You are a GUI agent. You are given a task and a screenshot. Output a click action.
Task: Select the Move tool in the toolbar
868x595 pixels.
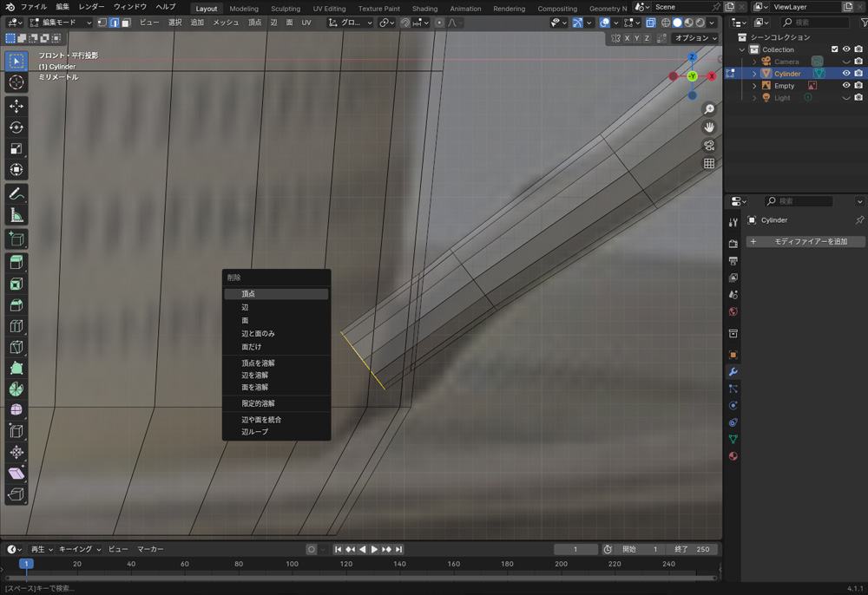click(x=16, y=106)
